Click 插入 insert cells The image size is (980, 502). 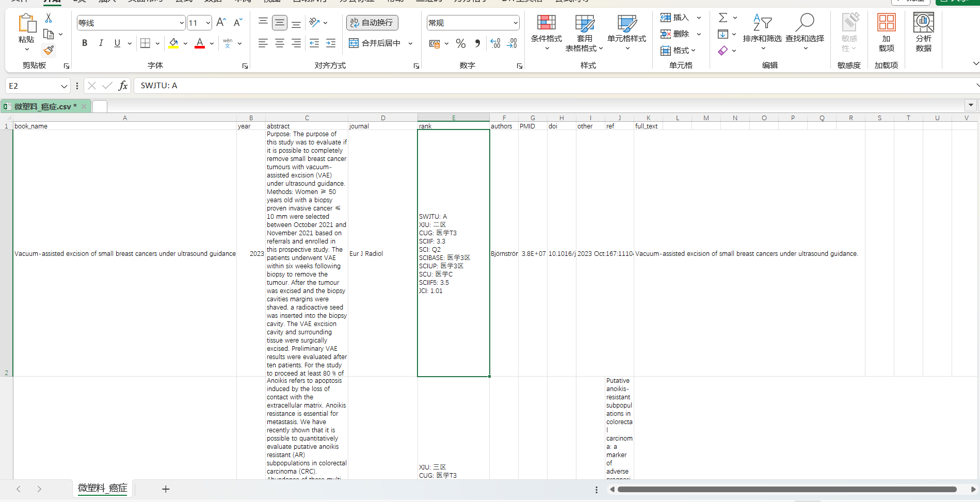click(x=676, y=18)
